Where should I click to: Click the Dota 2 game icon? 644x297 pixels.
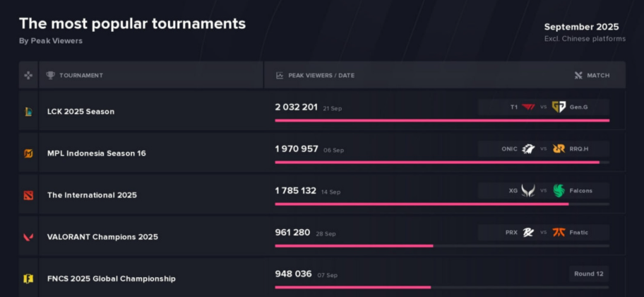click(28, 195)
